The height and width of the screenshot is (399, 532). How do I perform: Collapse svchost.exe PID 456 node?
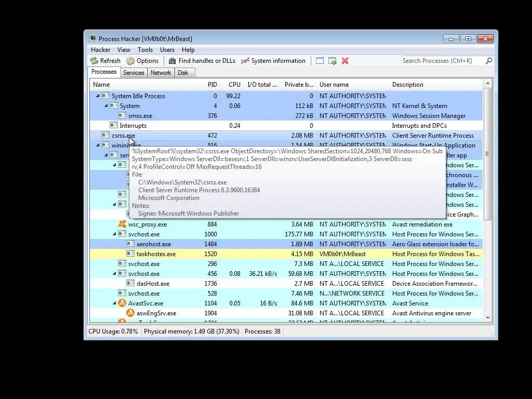click(114, 273)
